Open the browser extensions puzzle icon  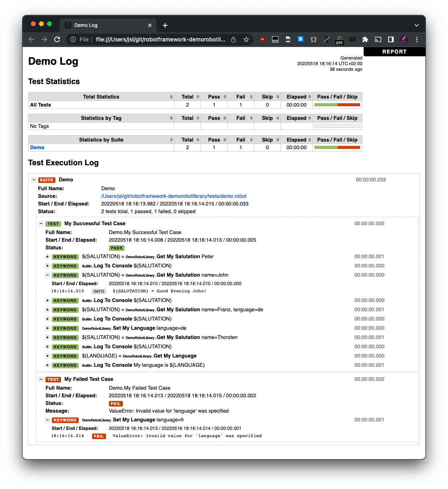pos(365,39)
